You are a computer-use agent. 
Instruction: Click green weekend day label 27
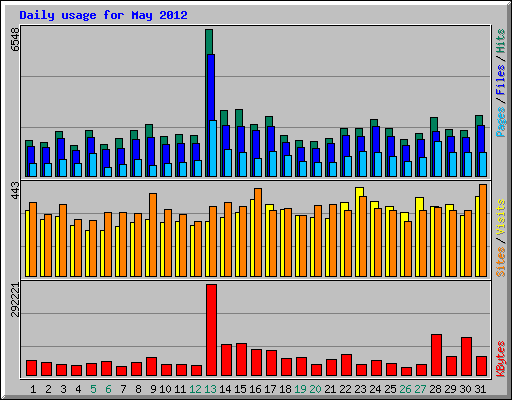[420, 389]
